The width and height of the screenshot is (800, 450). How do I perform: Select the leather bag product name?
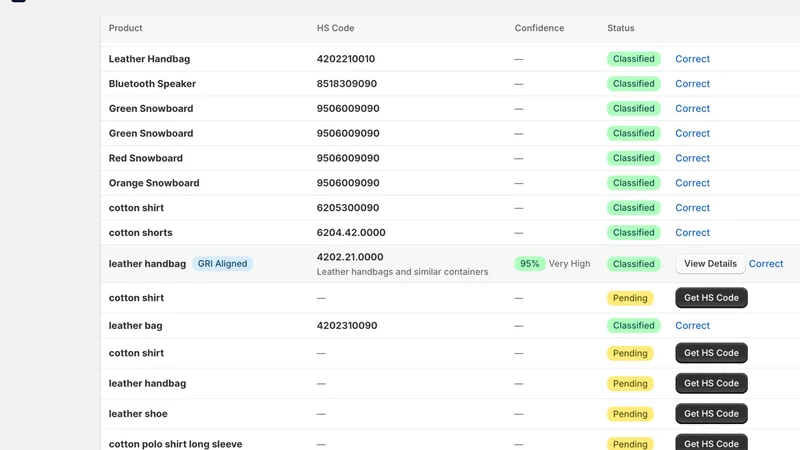135,326
